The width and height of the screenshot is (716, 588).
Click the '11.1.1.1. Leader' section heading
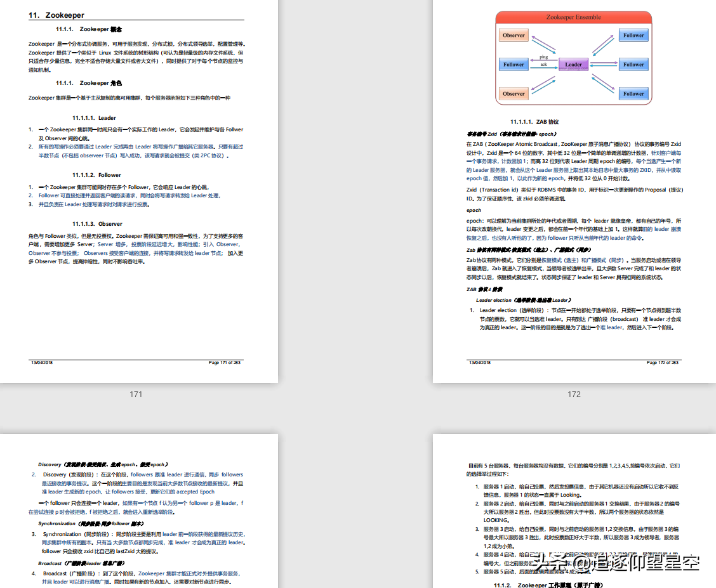(94, 118)
